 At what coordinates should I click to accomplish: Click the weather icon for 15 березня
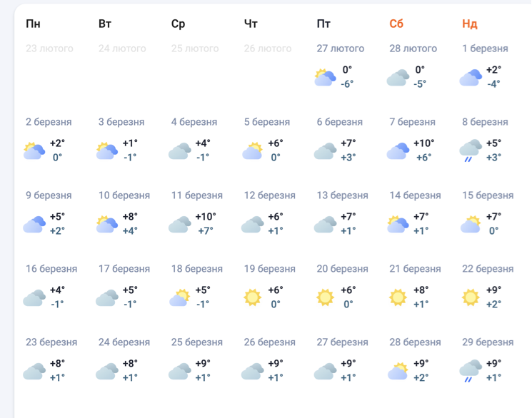(471, 224)
